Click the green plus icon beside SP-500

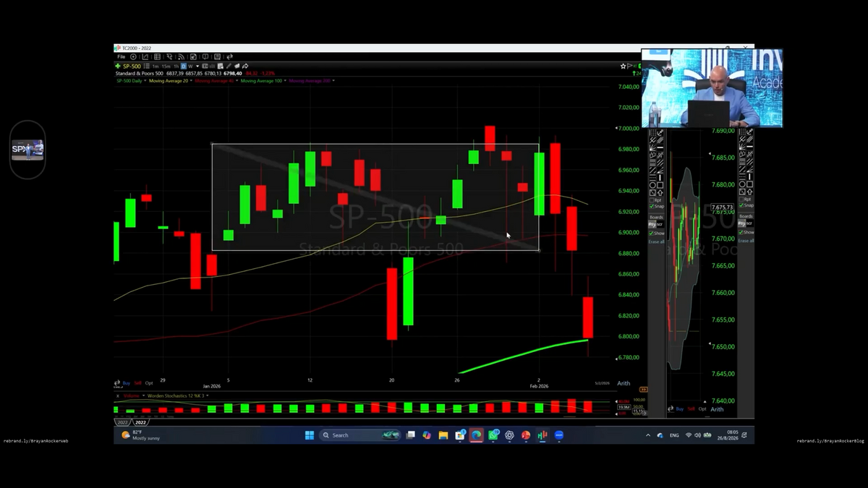pyautogui.click(x=119, y=66)
